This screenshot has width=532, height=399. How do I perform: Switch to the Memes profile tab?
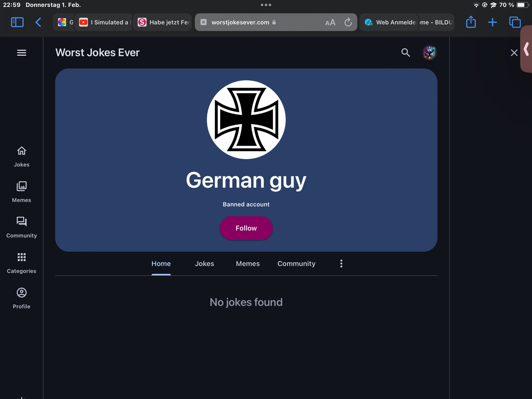click(248, 264)
